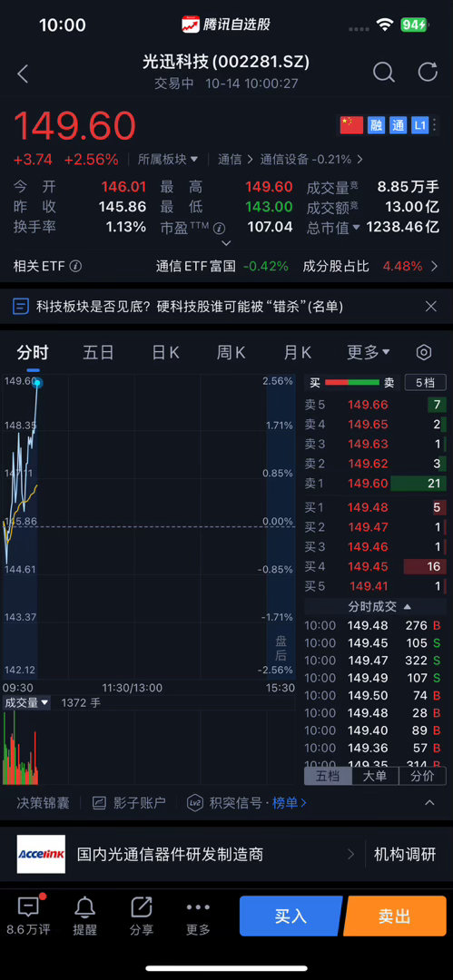Viewport: 453px width, 980px height.
Task: Open the 机构调研 link
Action: click(x=405, y=855)
